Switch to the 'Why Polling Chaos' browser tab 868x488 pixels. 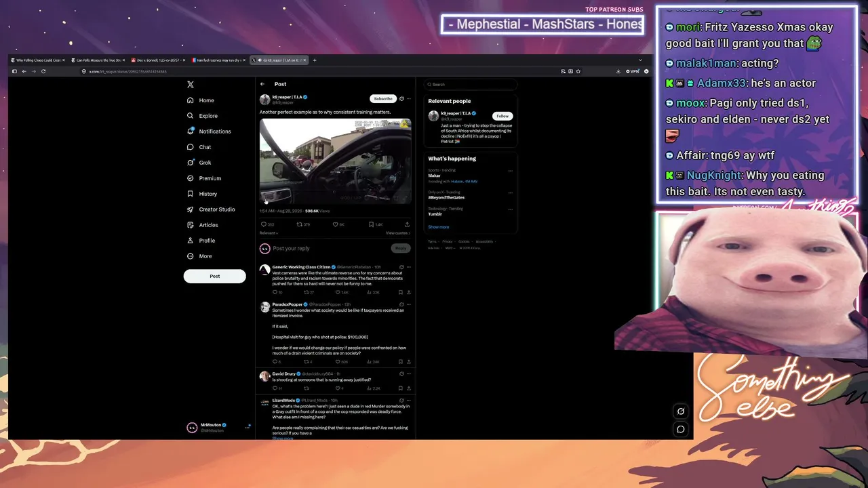pyautogui.click(x=39, y=60)
